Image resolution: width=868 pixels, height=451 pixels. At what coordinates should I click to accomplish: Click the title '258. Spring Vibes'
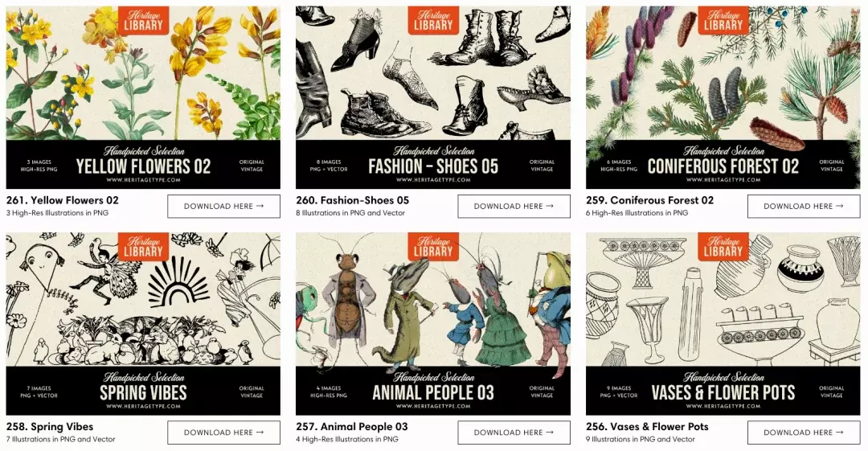pos(50,427)
